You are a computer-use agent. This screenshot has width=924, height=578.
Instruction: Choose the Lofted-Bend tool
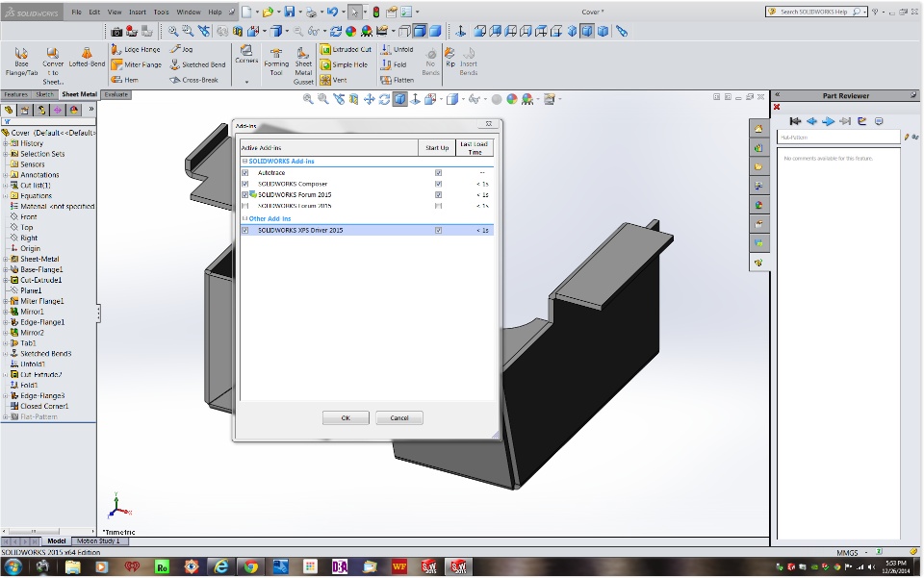tap(87, 58)
